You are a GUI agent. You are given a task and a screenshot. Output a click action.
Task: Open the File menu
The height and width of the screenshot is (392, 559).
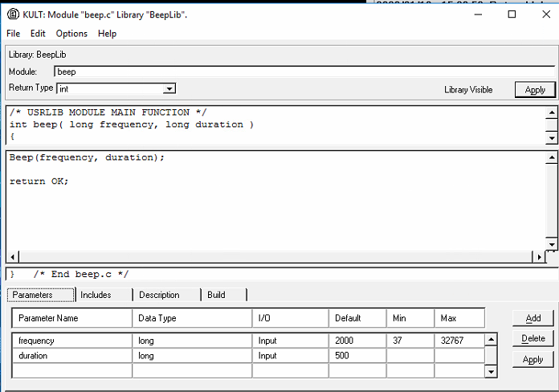[13, 34]
